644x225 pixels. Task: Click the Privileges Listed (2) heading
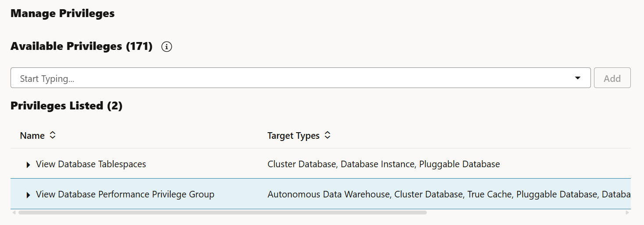coord(66,105)
